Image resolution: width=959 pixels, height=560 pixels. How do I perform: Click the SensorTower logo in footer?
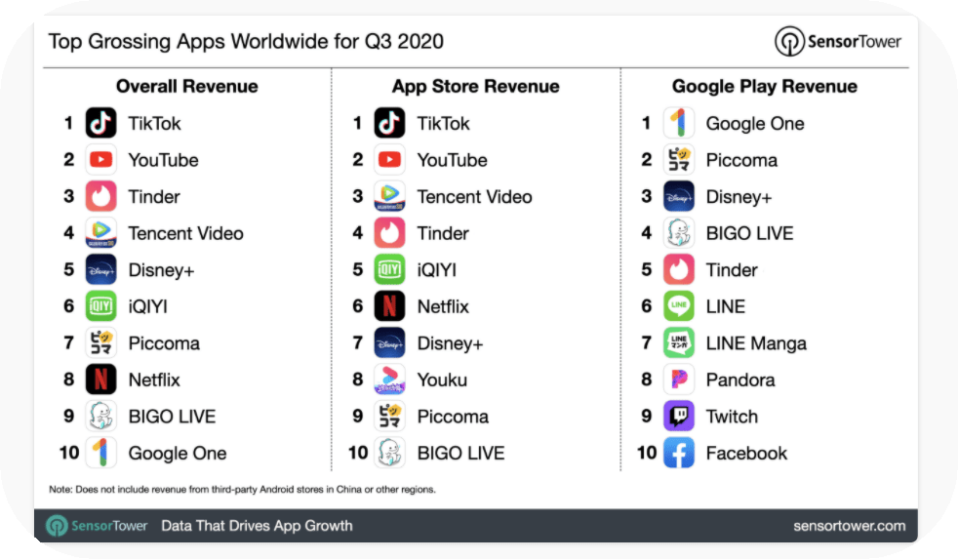tap(97, 526)
